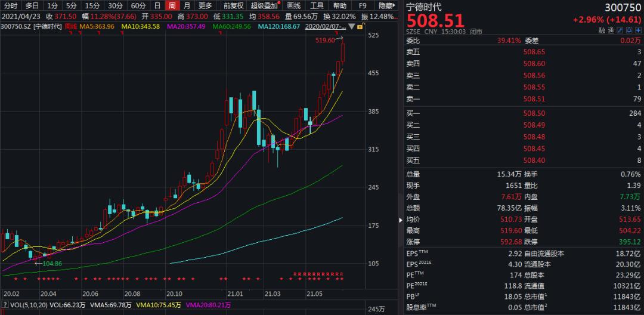
Task: Click the VMA10:75.45万 label
Action: pos(160,305)
